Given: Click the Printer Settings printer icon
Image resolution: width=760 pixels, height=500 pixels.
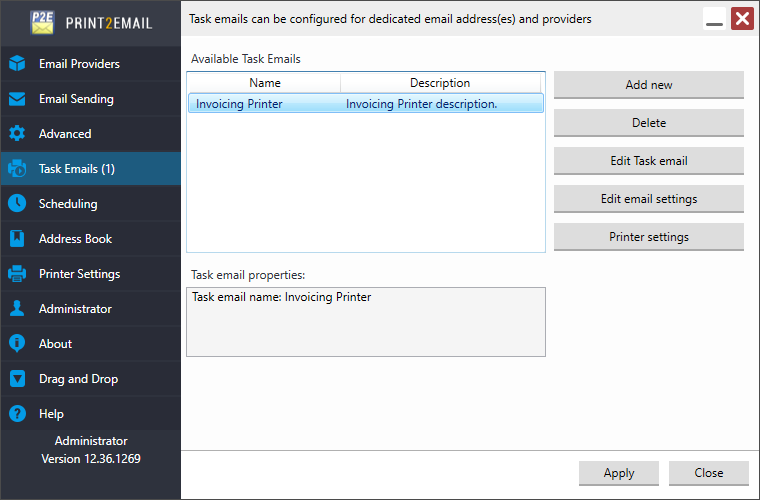Looking at the screenshot, I should click(x=17, y=274).
